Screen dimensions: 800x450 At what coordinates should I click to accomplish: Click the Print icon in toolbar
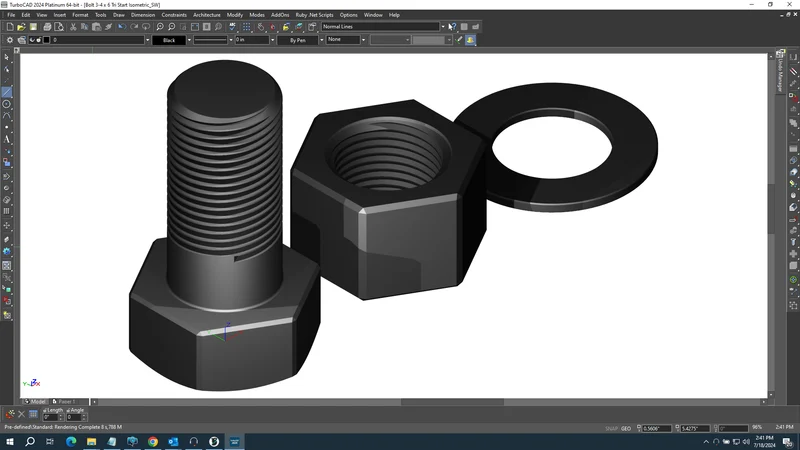[x=47, y=27]
